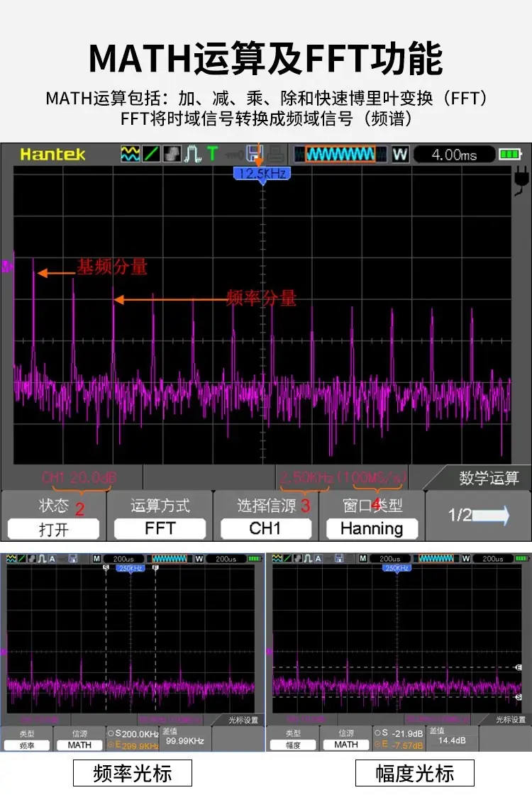Click the 250KHz marker in frequency cursor screen
This screenshot has width=532, height=812.
(131, 569)
